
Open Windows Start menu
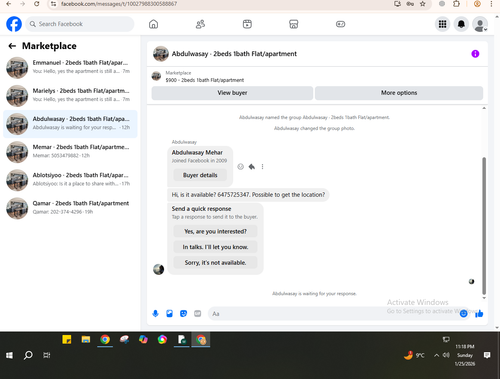[9, 355]
